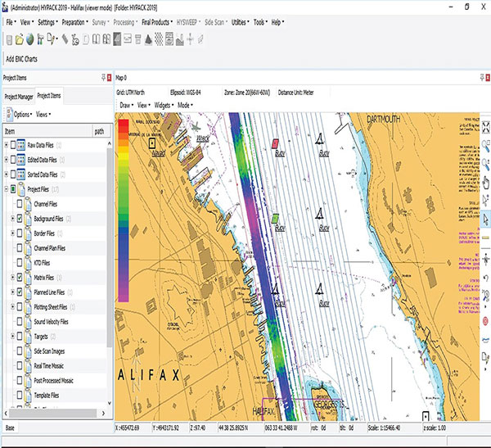The height and width of the screenshot is (448, 491).
Task: Expand the Planned Line Files node
Action: click(x=12, y=292)
